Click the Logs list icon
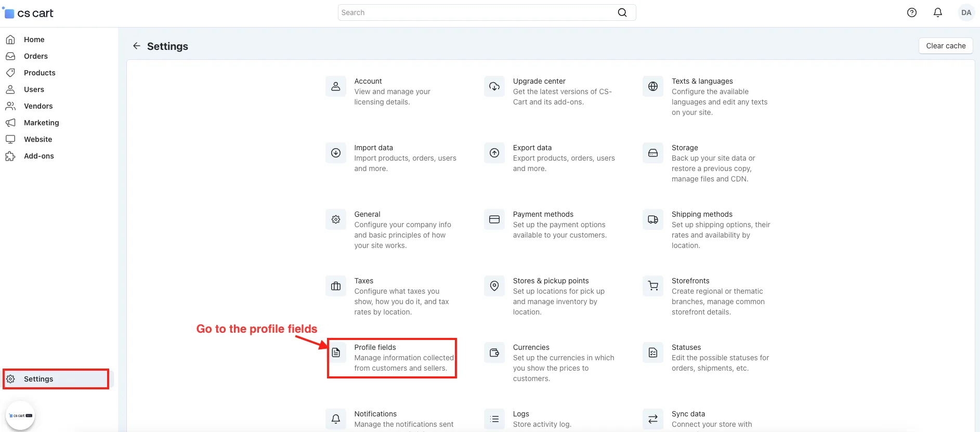 [x=494, y=419]
